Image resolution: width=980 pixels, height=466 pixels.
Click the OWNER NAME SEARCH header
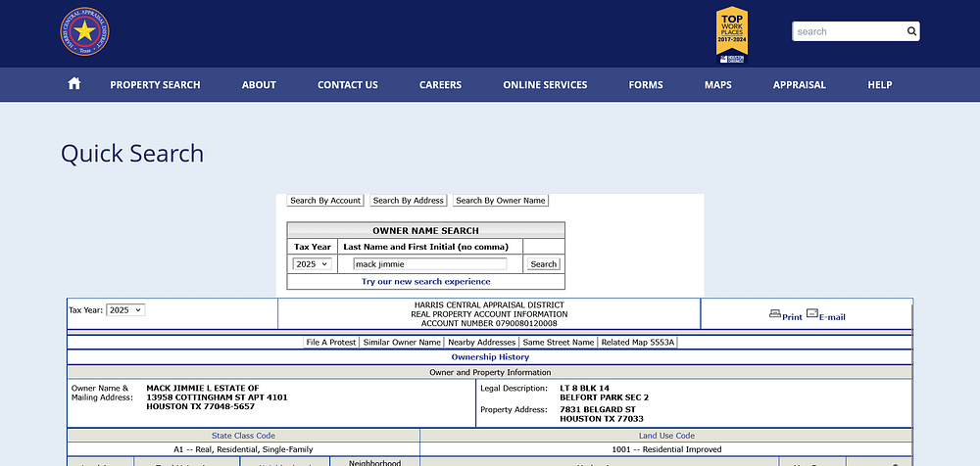[x=425, y=230]
